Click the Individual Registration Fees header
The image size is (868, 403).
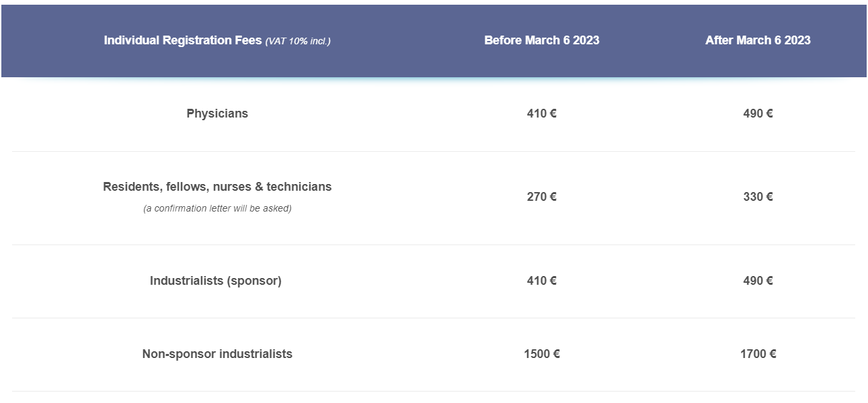tap(183, 40)
